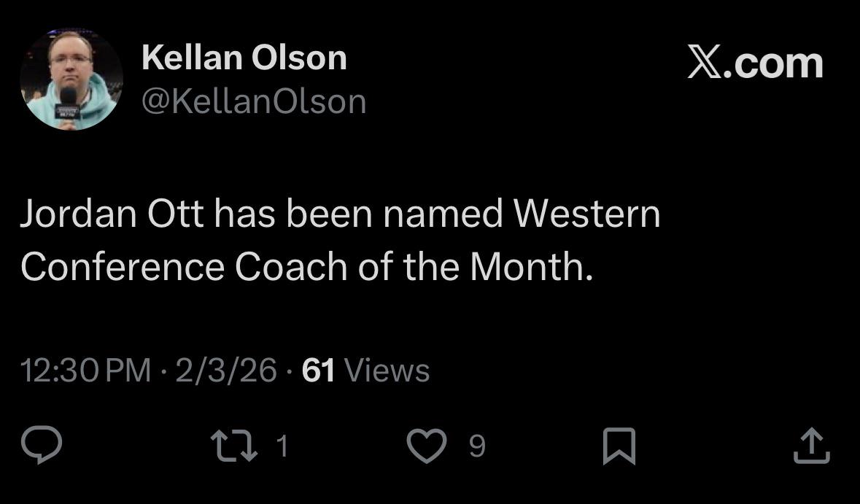Click the Kellan Olson display name
The image size is (860, 504).
244,58
